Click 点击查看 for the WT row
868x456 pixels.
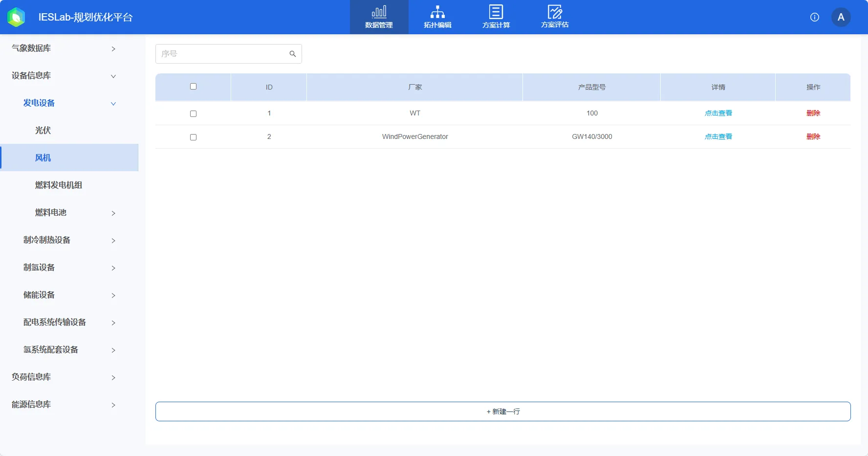click(718, 113)
